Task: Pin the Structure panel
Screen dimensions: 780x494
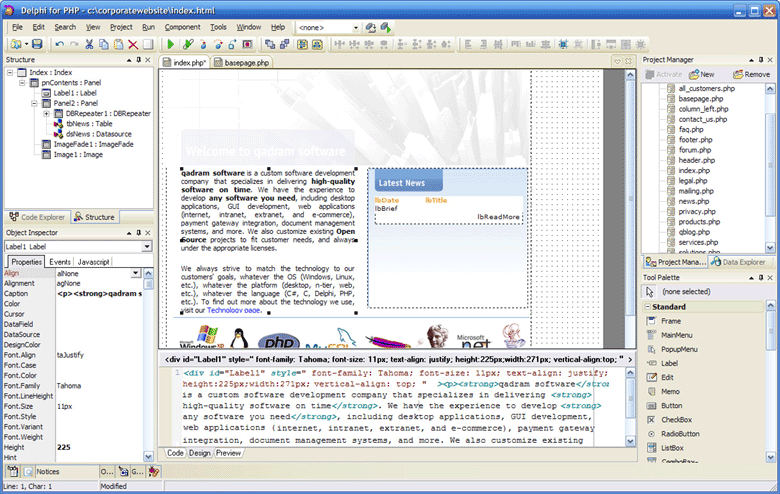Action: coord(139,60)
